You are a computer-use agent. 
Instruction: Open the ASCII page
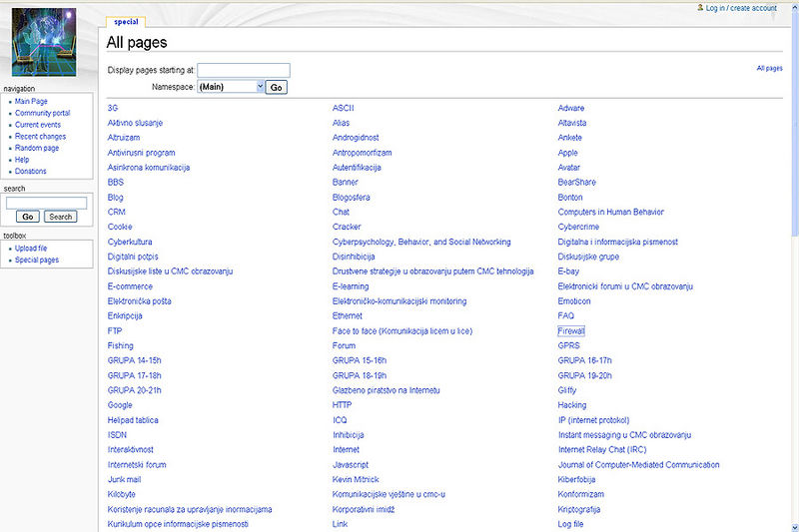343,108
